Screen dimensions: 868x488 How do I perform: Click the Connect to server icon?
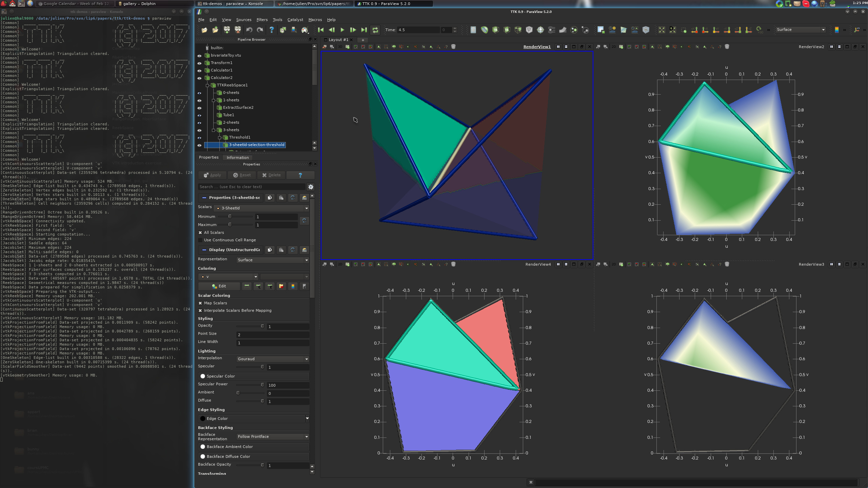point(227,30)
